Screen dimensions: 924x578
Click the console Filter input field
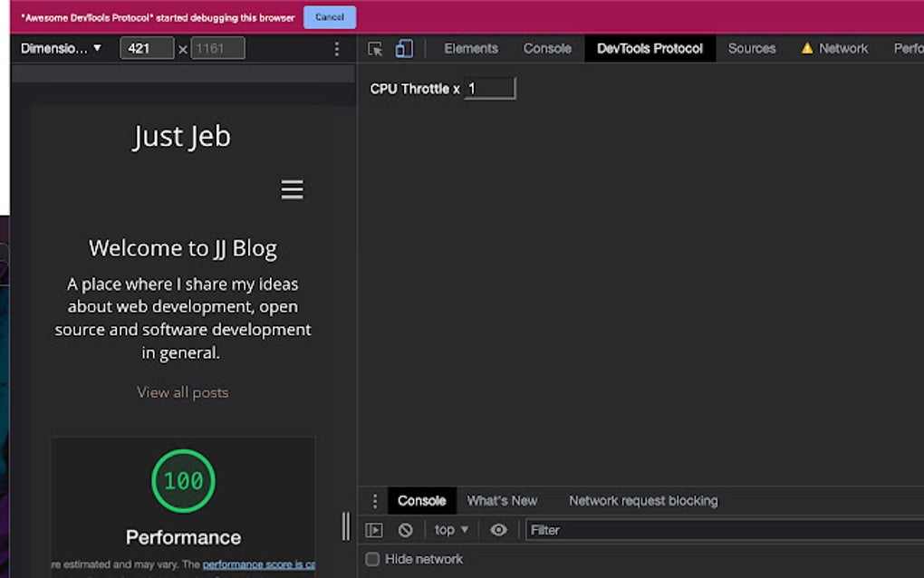click(x=589, y=529)
